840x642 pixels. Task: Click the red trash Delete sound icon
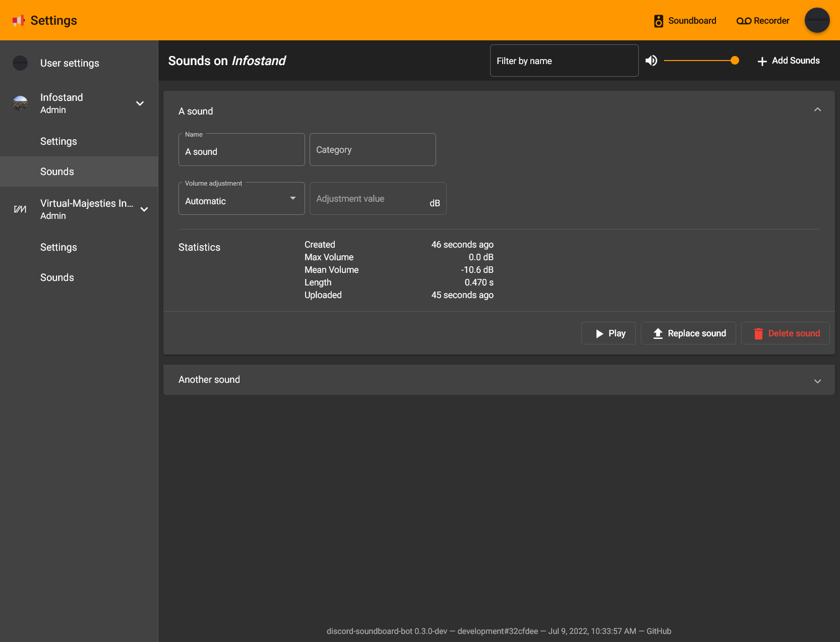click(x=758, y=333)
